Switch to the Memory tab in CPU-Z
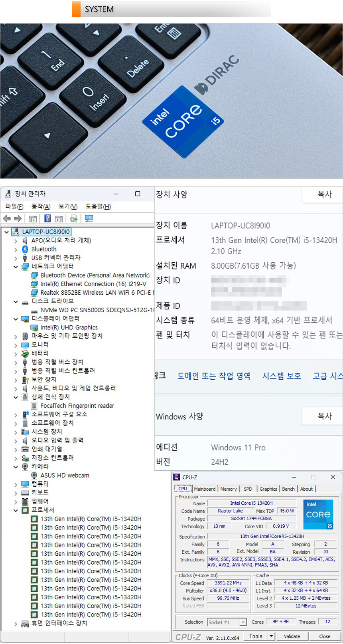Screen dimensions: 343x644 pos(229,489)
